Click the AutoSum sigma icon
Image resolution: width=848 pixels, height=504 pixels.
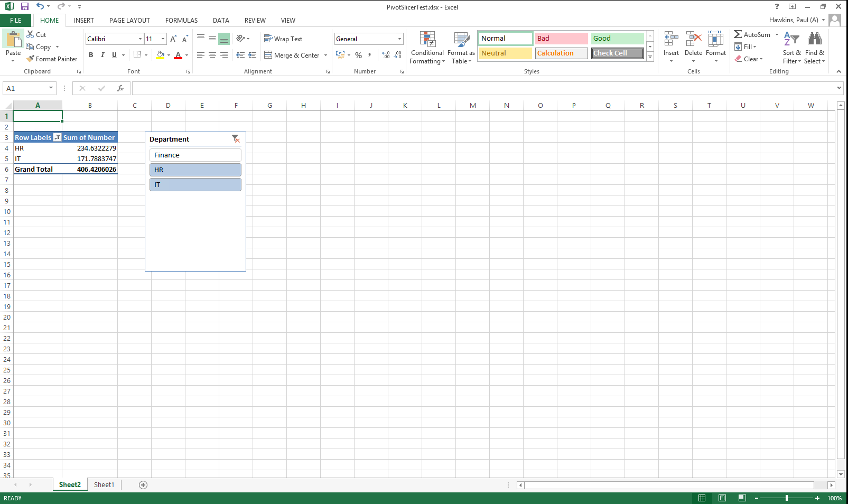[x=738, y=35]
